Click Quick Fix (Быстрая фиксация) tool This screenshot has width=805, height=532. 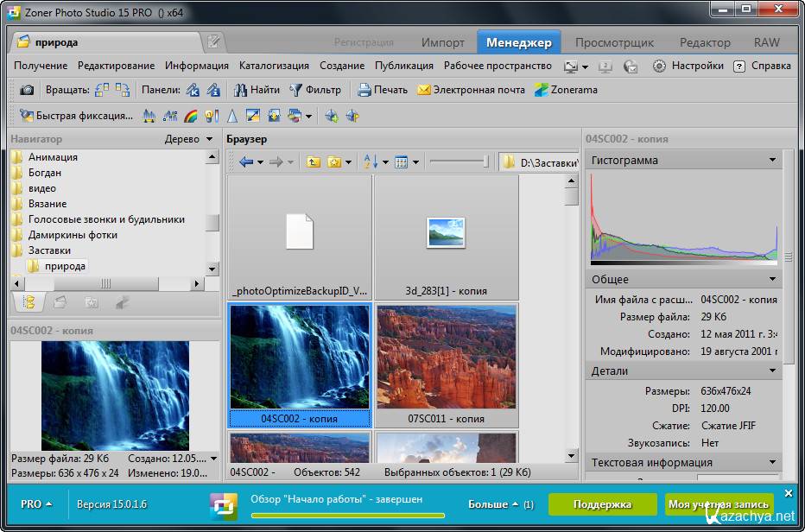tap(76, 116)
